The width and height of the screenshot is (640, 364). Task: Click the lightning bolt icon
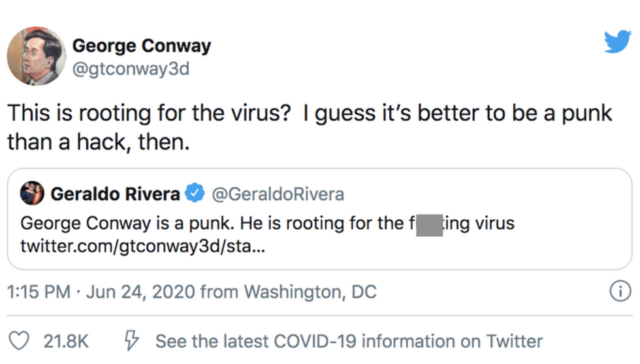pyautogui.click(x=131, y=341)
